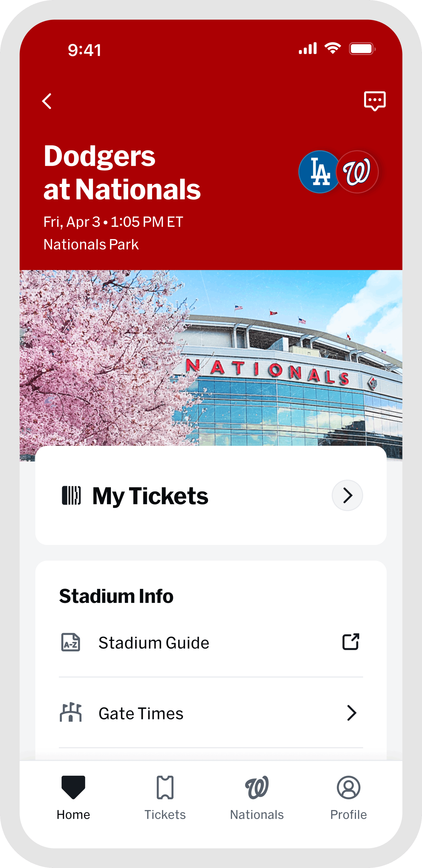Select the My Tickets heading
422x868 pixels.
pyautogui.click(x=150, y=496)
